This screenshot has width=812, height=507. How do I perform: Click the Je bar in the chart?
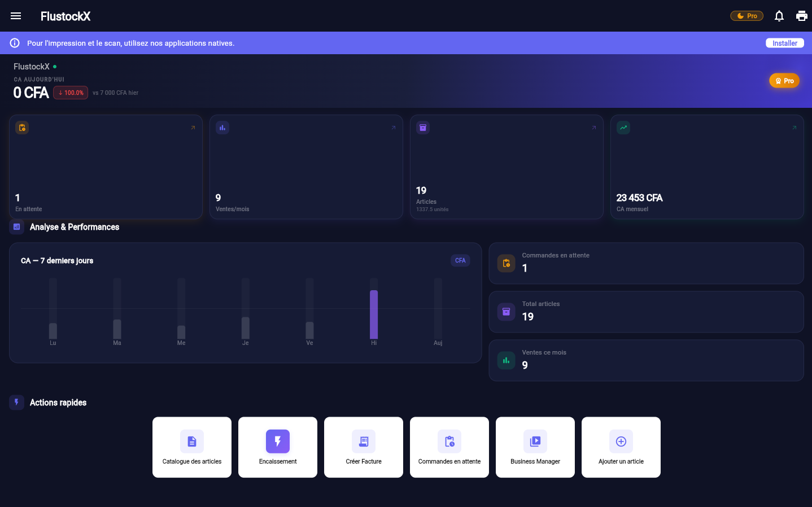pyautogui.click(x=246, y=328)
